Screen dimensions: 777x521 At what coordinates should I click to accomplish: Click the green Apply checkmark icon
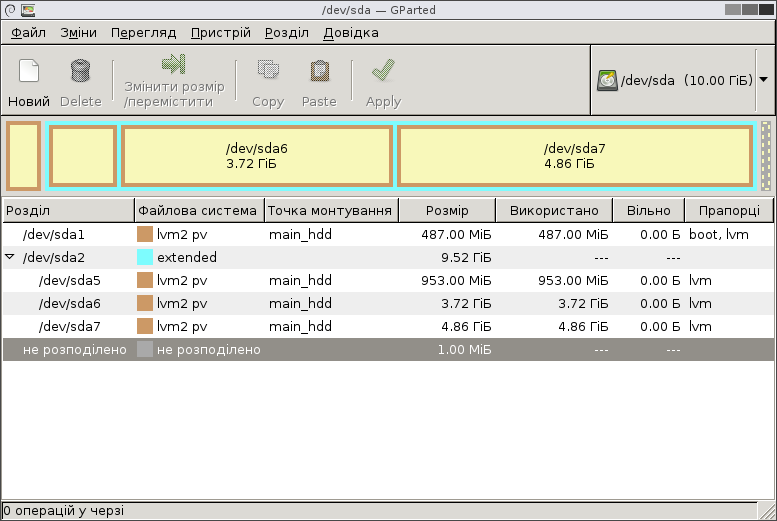point(383,71)
